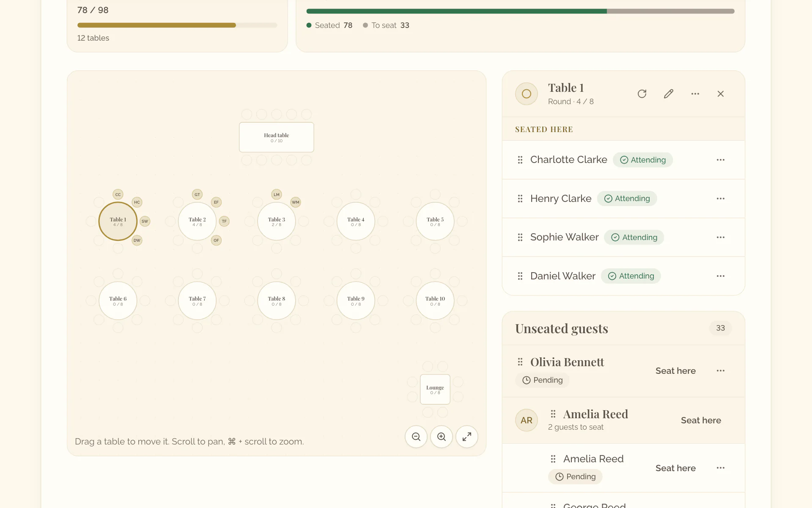
Task: Click the pencil edit icon for Table 1
Action: point(669,94)
